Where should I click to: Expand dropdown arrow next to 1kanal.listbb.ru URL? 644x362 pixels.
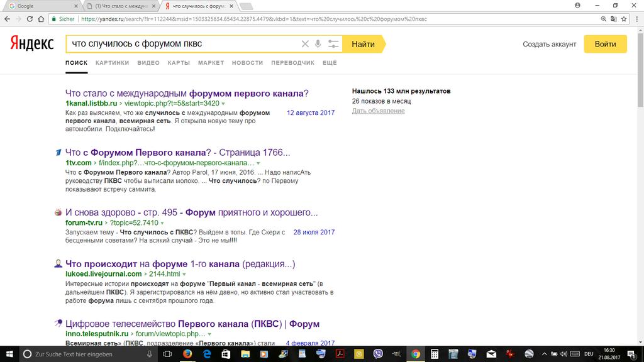[223, 104]
